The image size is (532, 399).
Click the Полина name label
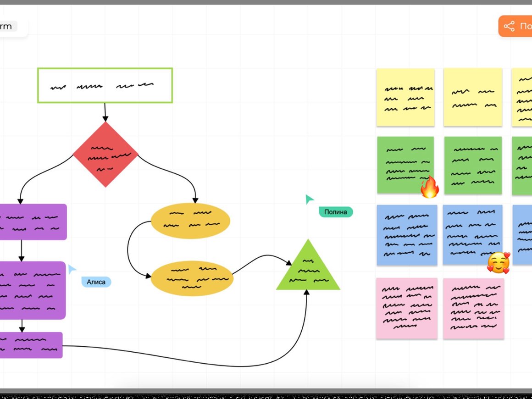(336, 212)
